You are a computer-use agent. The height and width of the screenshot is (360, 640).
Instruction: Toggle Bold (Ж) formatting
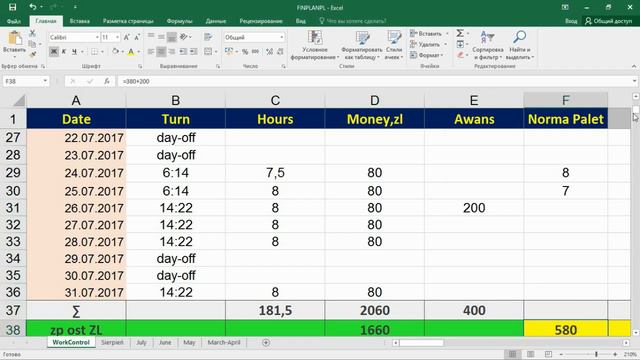tap(53, 52)
